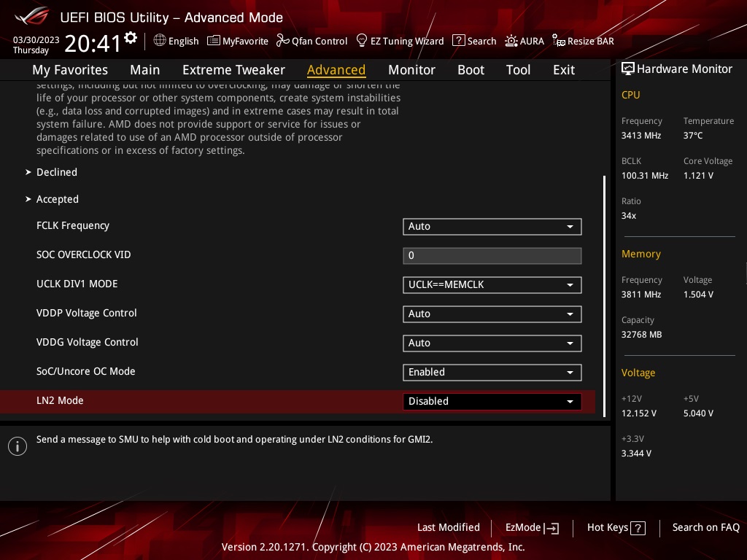Open the Exit tab
The height and width of the screenshot is (560, 747).
tap(564, 70)
